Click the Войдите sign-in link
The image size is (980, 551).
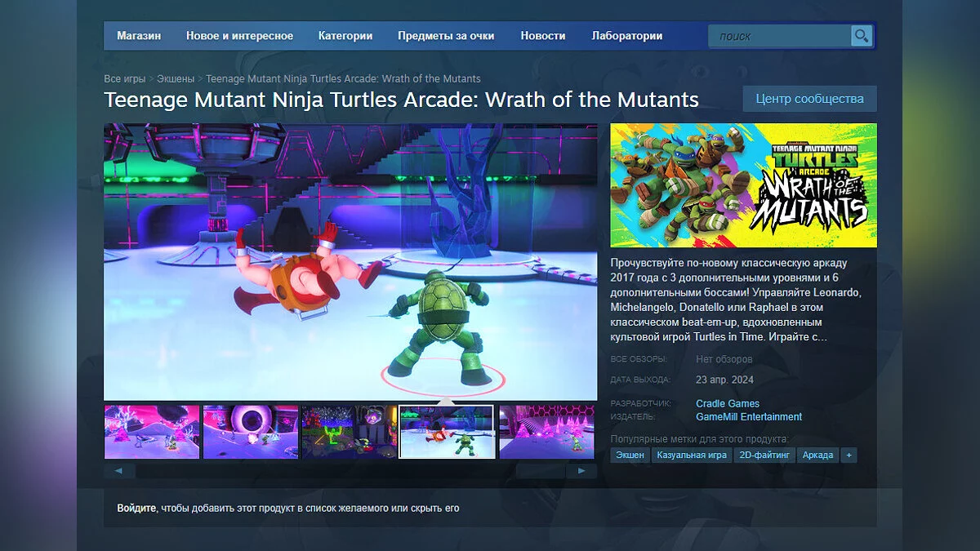pyautogui.click(x=136, y=508)
